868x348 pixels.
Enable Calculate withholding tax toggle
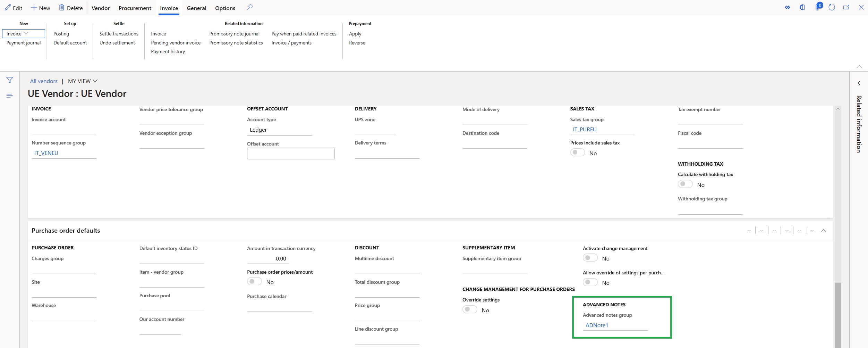(685, 184)
